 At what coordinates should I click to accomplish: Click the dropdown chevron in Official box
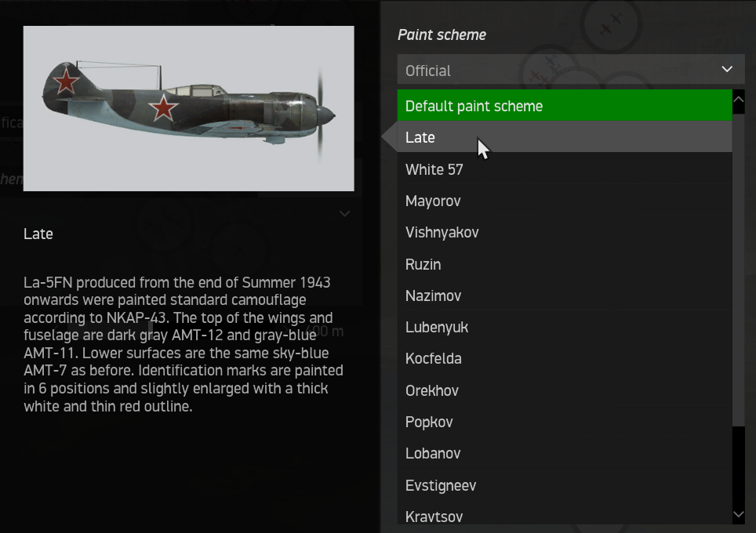(x=726, y=70)
